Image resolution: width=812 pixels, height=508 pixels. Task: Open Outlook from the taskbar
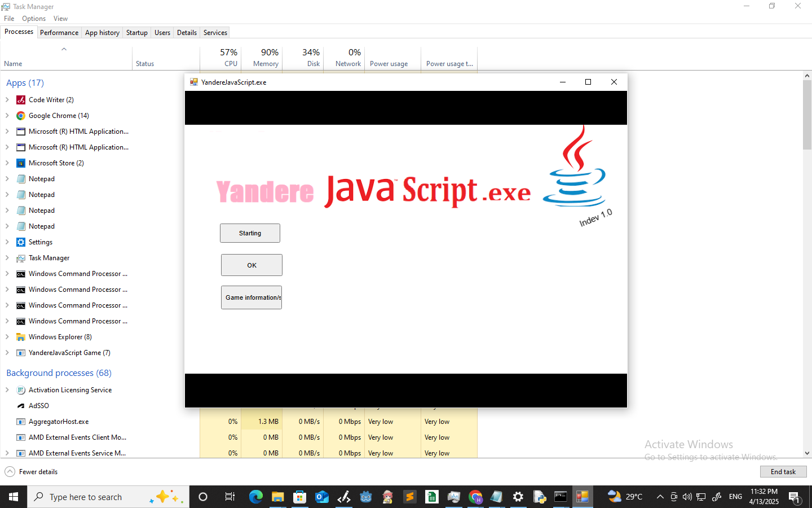click(x=321, y=497)
